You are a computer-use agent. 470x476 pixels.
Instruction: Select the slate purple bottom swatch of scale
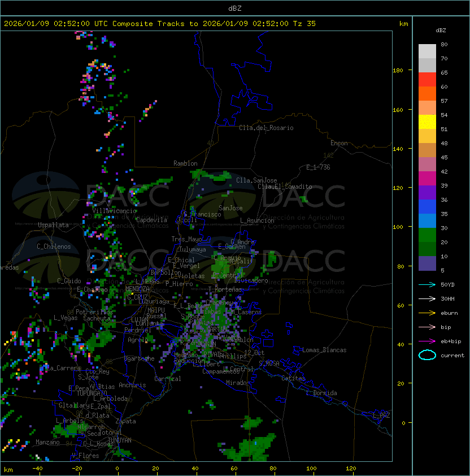pyautogui.click(x=427, y=263)
